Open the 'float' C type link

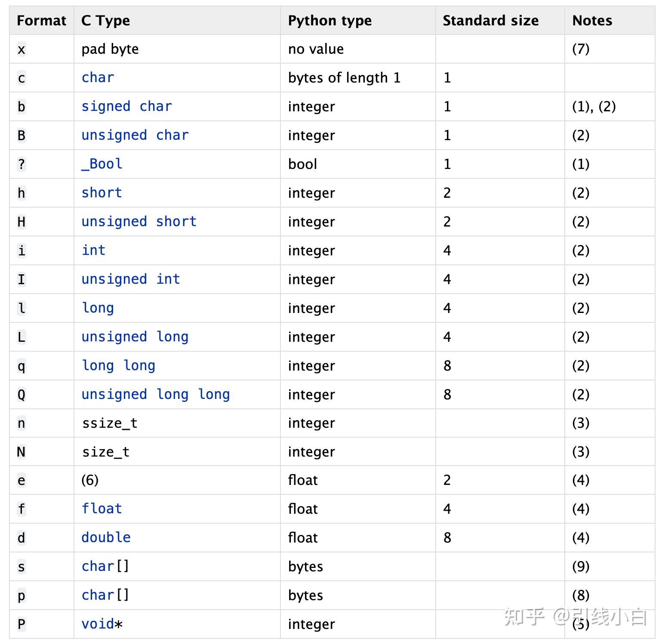tap(102, 509)
